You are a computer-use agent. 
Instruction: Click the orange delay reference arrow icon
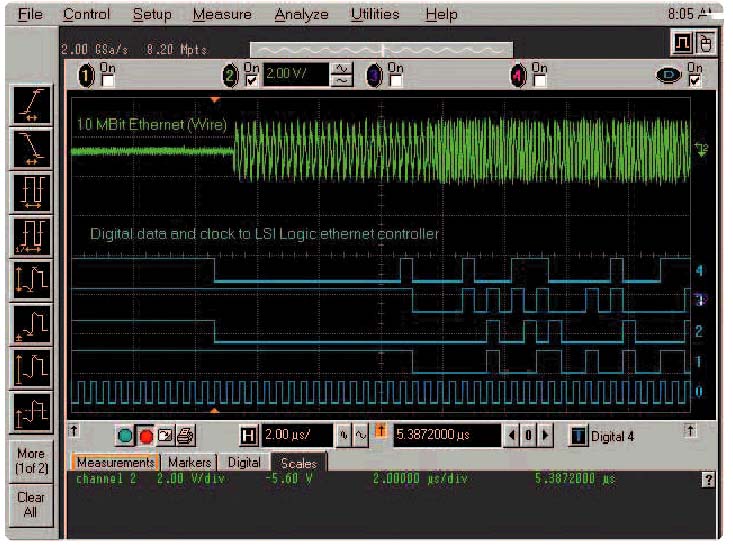pyautogui.click(x=381, y=431)
